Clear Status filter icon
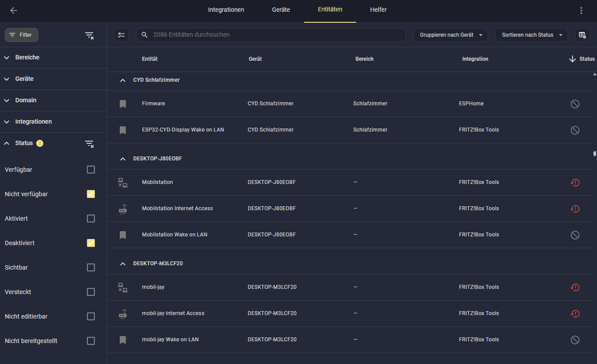597x364 pixels. pyautogui.click(x=89, y=144)
